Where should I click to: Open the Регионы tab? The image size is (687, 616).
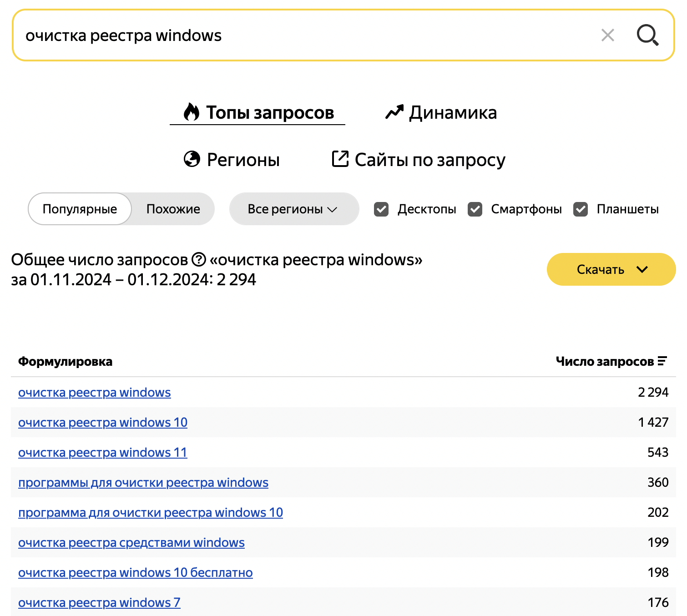point(232,160)
